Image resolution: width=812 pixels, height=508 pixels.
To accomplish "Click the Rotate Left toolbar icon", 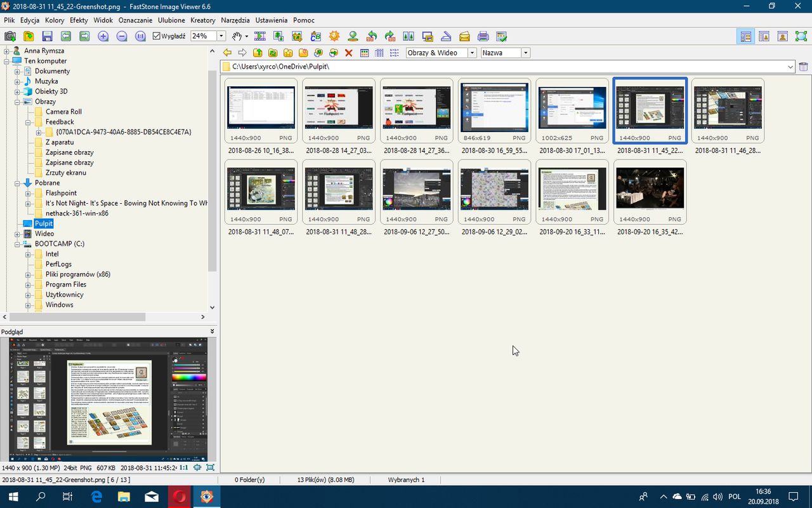I will (x=372, y=36).
